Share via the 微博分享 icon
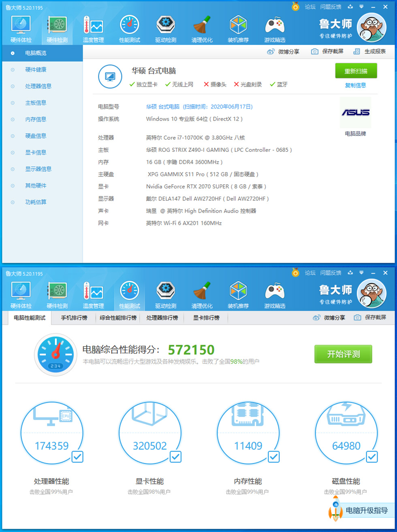 [271, 51]
